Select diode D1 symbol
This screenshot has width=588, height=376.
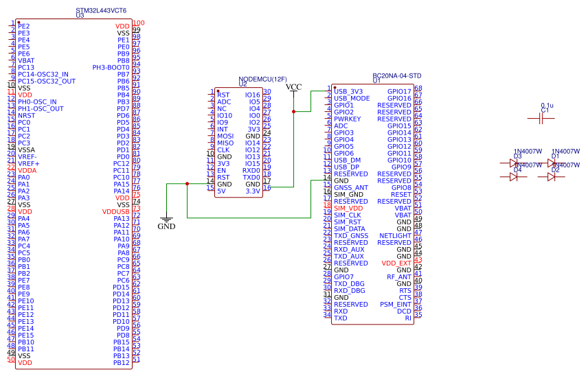click(551, 163)
